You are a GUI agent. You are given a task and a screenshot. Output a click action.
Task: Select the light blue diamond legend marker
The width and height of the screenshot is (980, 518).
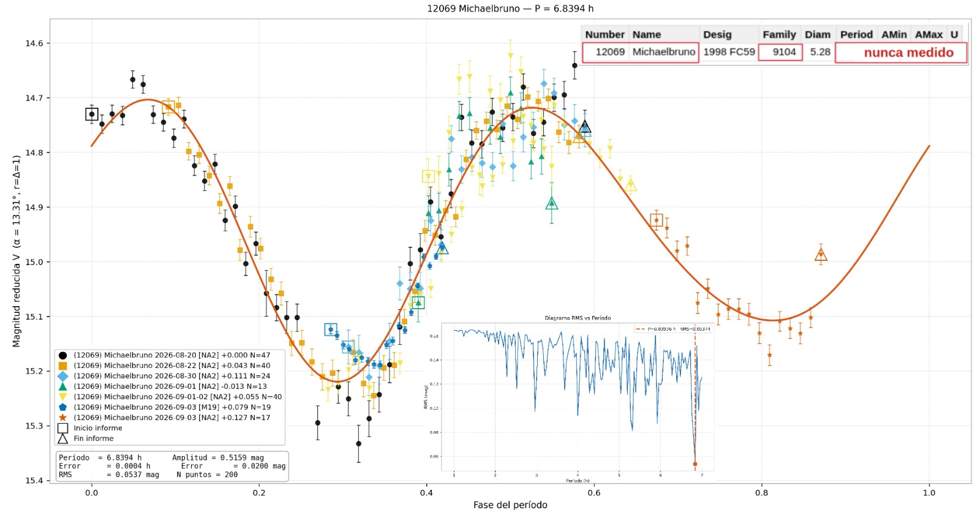(62, 376)
